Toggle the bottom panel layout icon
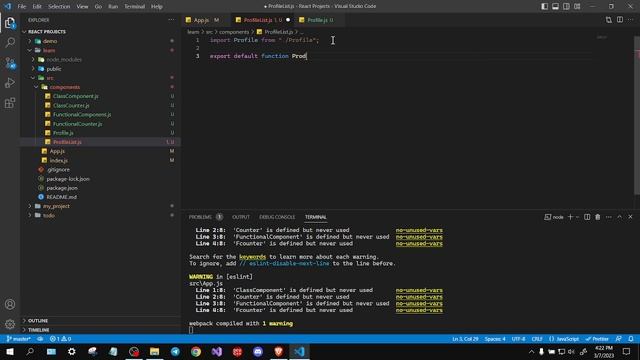Image resolution: width=640 pixels, height=360 pixels. [x=556, y=7]
